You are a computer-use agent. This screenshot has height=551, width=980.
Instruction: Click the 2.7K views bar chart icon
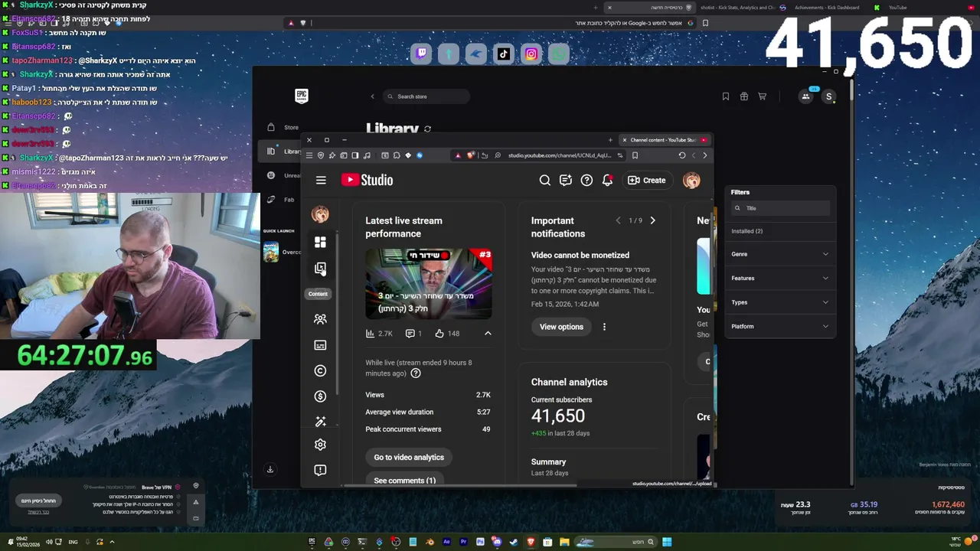[x=371, y=334]
